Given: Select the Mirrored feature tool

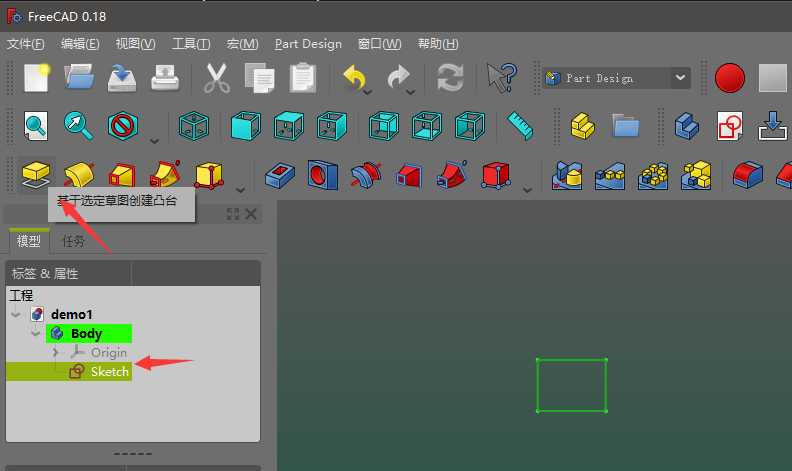Looking at the screenshot, I should click(x=567, y=175).
